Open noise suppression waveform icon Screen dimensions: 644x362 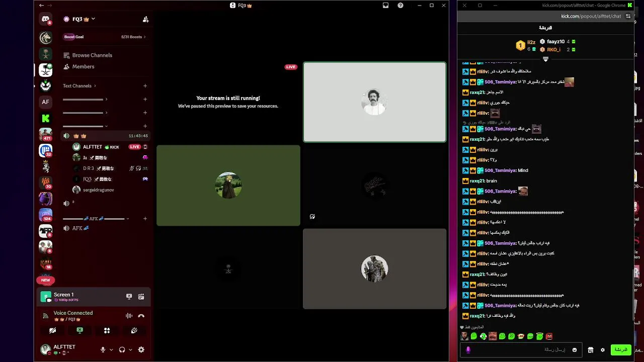click(x=129, y=316)
